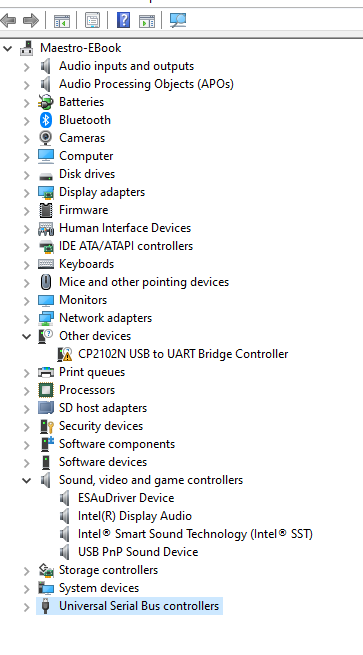Click the Back arrow toolbar icon
363x655 pixels.
tap(8, 20)
